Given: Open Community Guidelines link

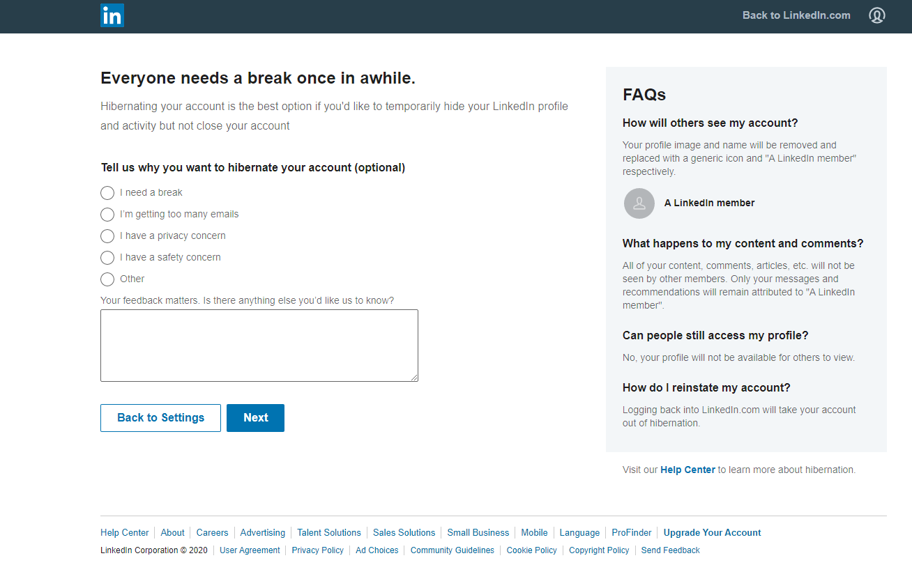Looking at the screenshot, I should tap(453, 550).
